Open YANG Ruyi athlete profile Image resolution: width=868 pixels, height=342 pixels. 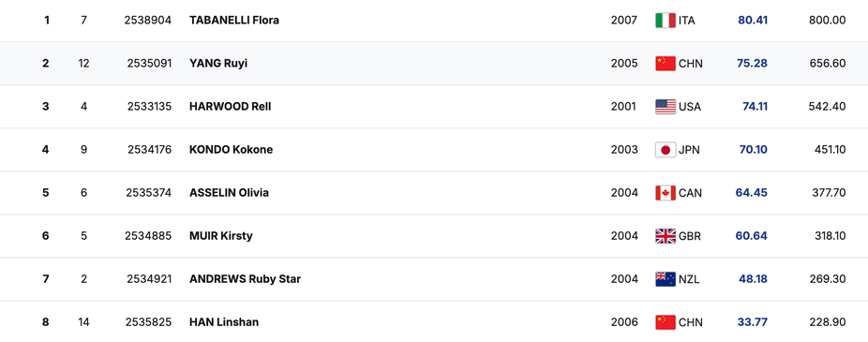pos(218,64)
